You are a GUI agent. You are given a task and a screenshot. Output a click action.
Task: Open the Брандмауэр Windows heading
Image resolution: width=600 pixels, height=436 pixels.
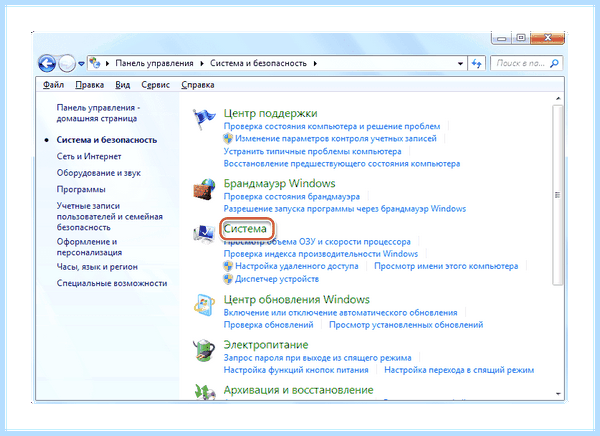[279, 184]
